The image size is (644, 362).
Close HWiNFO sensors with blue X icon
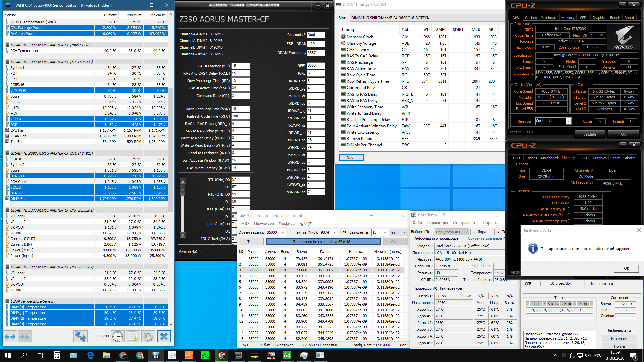click(164, 337)
